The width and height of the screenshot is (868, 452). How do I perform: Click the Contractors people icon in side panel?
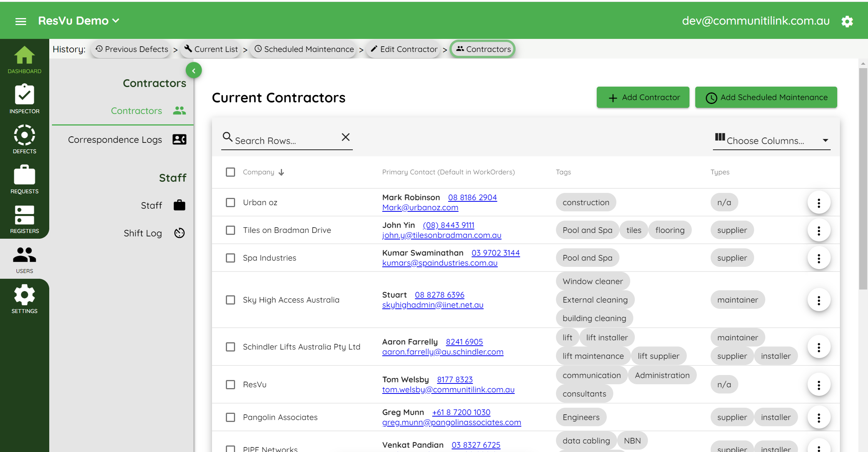pyautogui.click(x=179, y=111)
